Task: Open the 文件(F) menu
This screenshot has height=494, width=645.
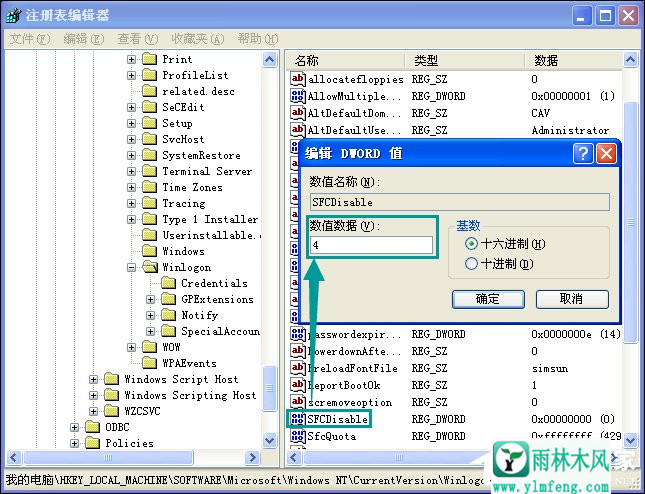Action: [30, 39]
